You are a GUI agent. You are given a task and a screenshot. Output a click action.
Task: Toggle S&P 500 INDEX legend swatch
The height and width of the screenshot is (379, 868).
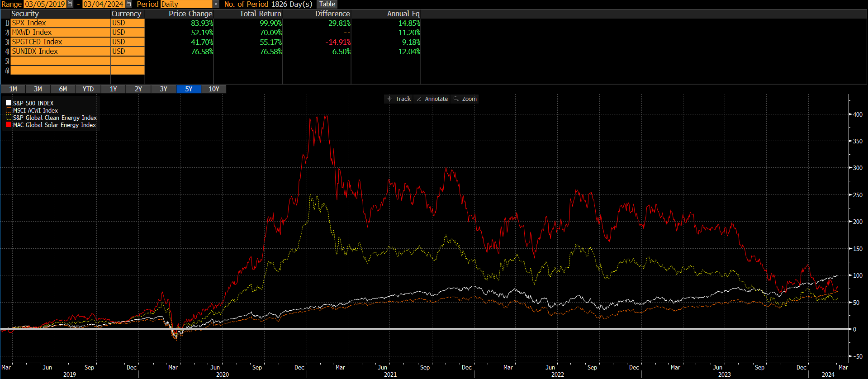coord(9,103)
